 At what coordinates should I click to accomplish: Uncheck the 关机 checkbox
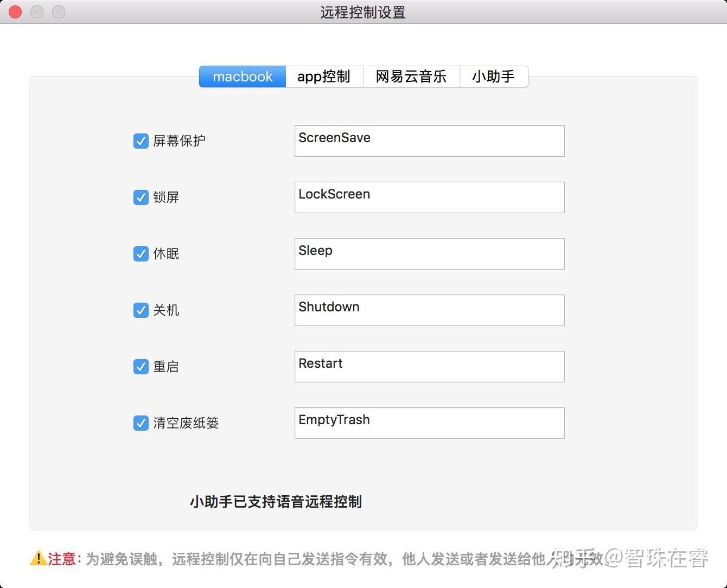pyautogui.click(x=141, y=310)
